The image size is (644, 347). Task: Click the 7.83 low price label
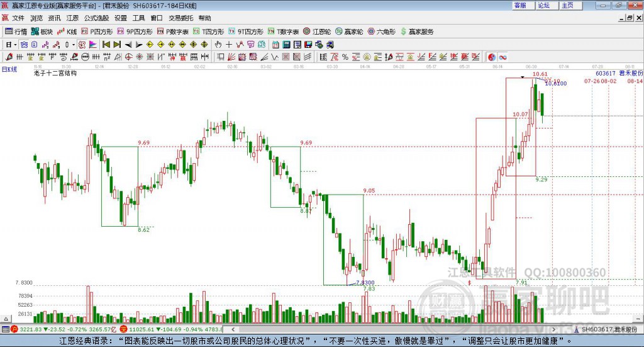(x=369, y=288)
